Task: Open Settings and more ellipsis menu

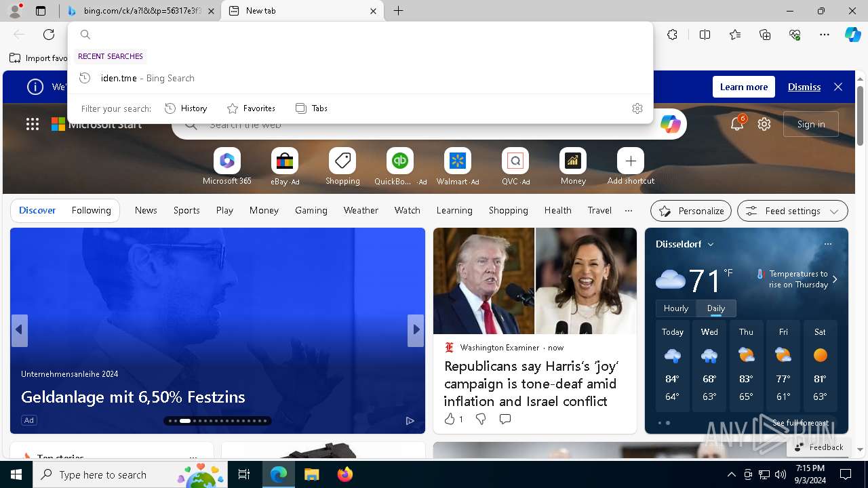Action: tap(825, 35)
